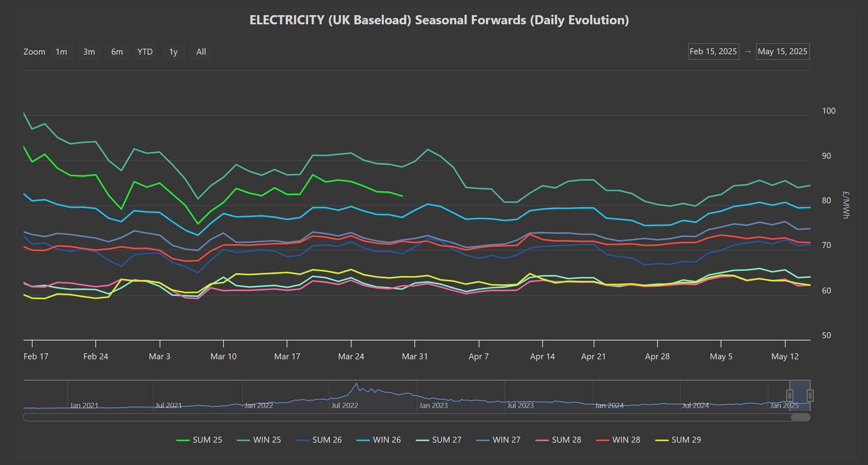Edit start date Feb 15, 2025
Image resolution: width=868 pixels, height=465 pixels.
[713, 51]
